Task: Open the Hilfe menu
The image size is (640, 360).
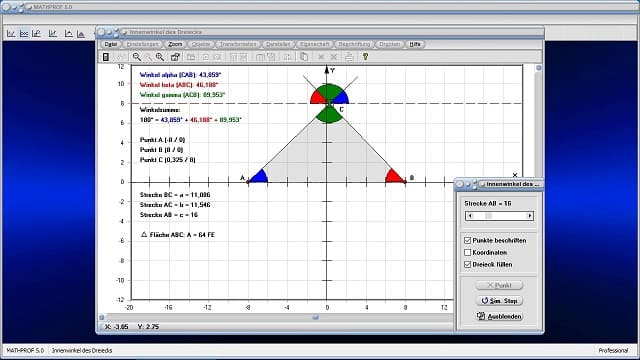Action: pos(415,44)
